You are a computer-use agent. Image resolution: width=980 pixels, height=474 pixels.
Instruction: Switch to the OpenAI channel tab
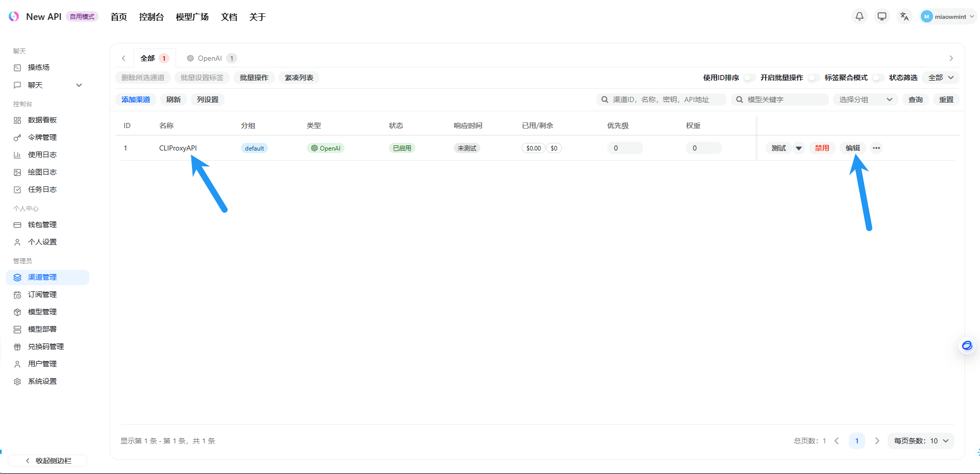[x=210, y=58]
